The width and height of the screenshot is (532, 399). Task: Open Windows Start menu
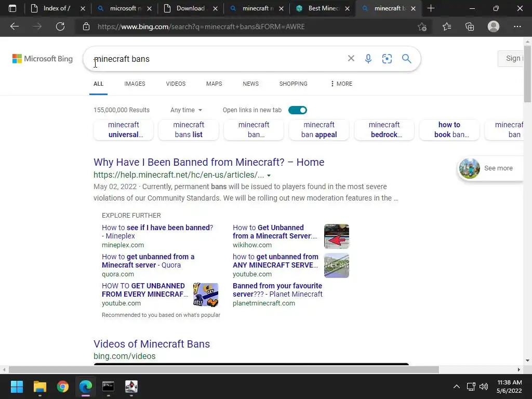pos(17,387)
